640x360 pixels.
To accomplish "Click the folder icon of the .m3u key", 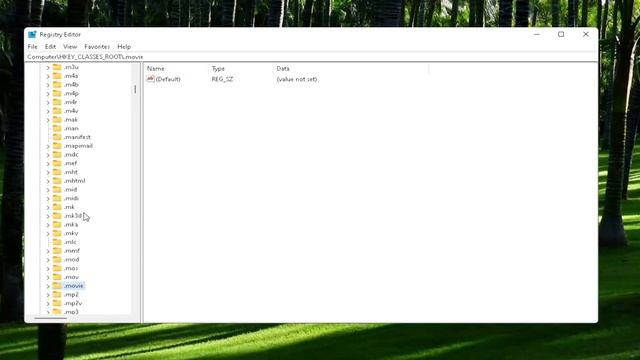I will pyautogui.click(x=57, y=67).
